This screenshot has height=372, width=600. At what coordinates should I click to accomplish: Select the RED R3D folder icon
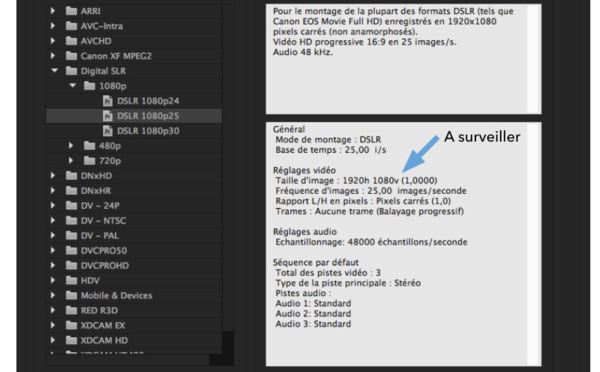point(71,310)
